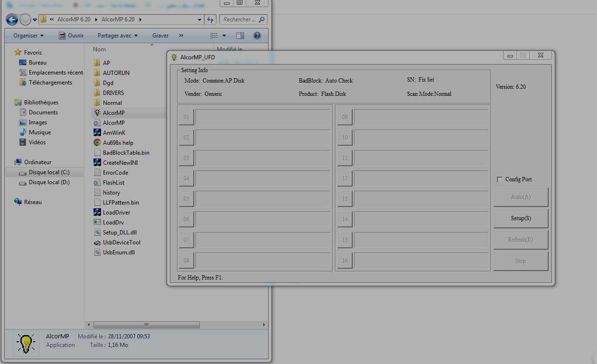
Task: Select the AlcorMP lightbulb application icon
Action: tap(97, 112)
